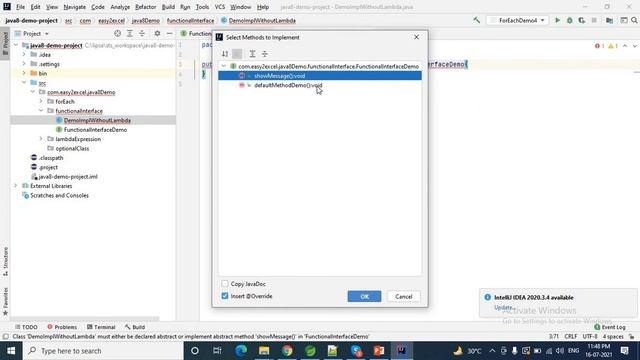Click the Build project hammer icon
Viewport: 640px width, 360px height.
coord(476,20)
